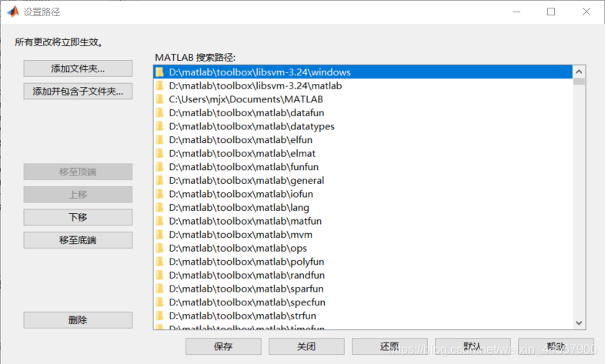Select path D:\matlab\toolbox\matlab\polyfun
Viewport: 605px width, 364px height.
tap(363, 262)
